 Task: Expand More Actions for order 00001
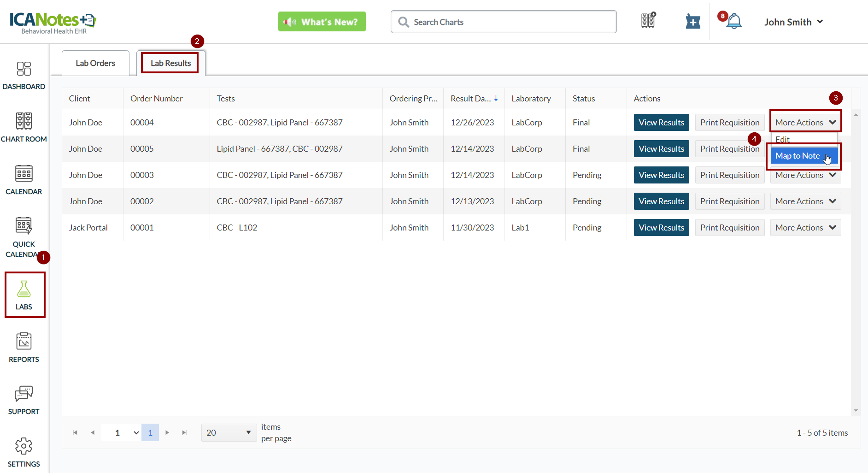(x=805, y=228)
